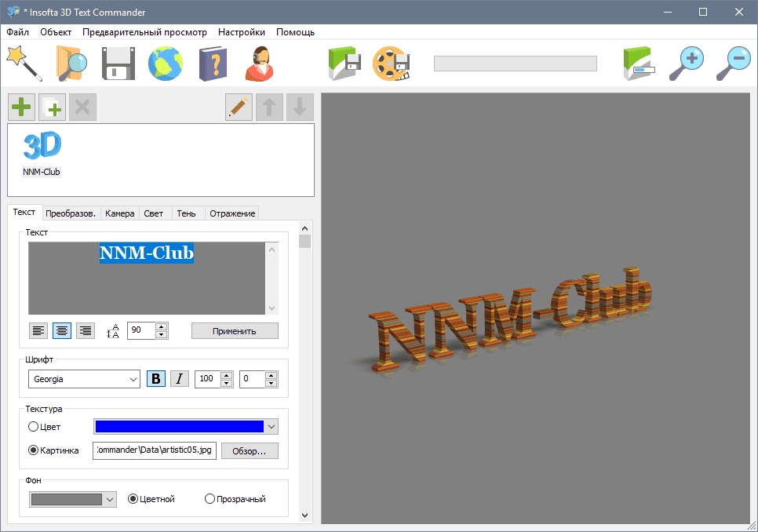The width and height of the screenshot is (758, 532).
Task: Open the Помощь menu
Action: pos(295,32)
